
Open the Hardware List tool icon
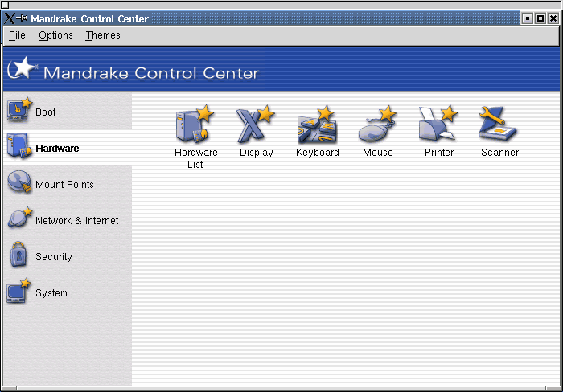click(195, 125)
